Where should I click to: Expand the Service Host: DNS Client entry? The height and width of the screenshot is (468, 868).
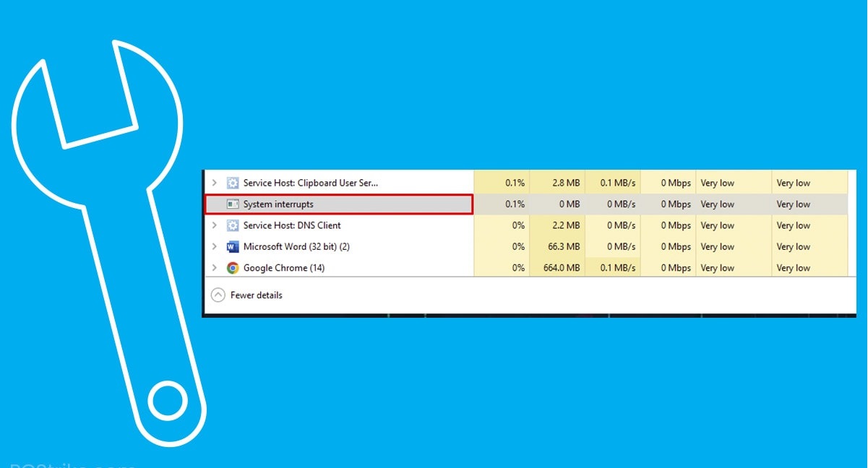click(215, 225)
